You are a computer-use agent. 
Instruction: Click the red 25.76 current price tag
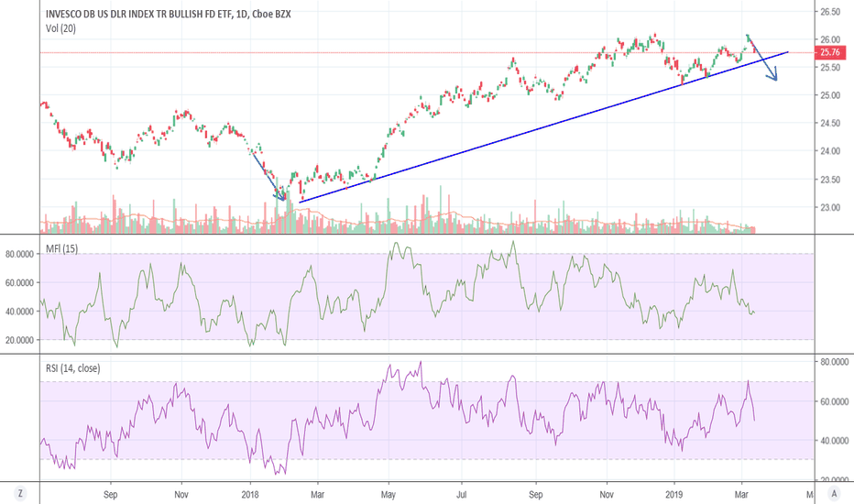point(830,52)
